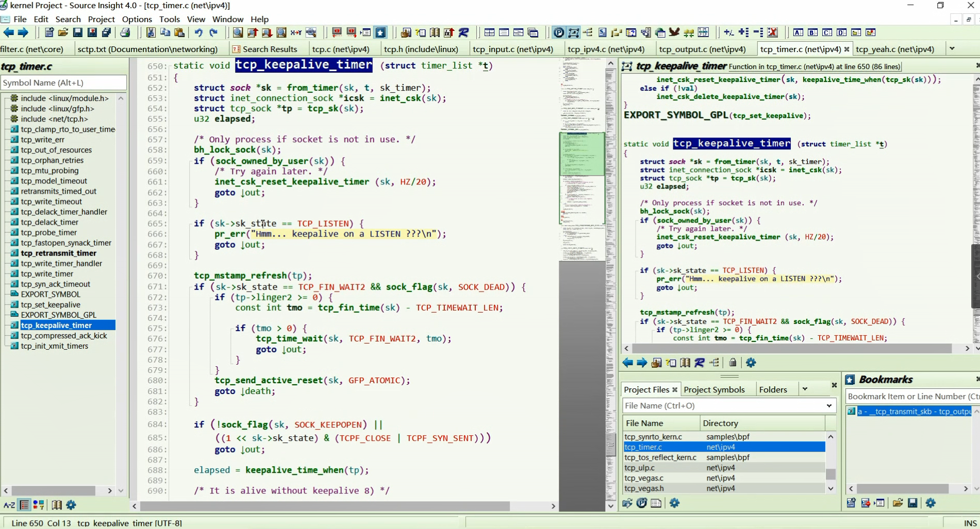Viewport: 980px width, 529px height.
Task: Save the current file via floppy icon
Action: (77, 32)
